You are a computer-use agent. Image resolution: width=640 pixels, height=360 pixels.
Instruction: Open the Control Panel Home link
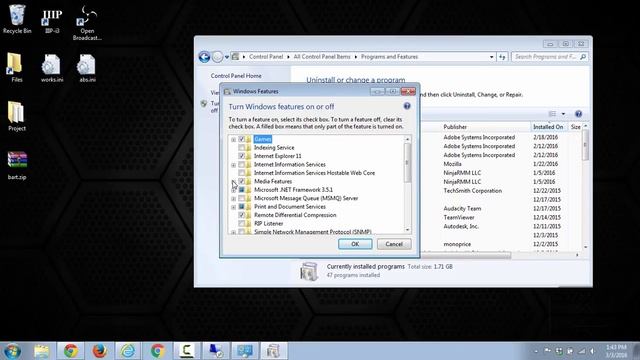tap(236, 76)
